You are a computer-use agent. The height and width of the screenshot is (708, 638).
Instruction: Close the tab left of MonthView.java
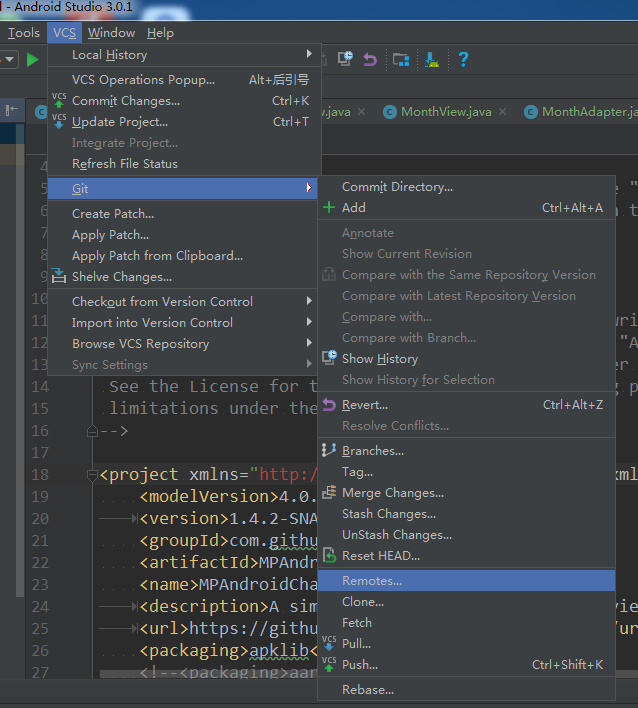pos(361,112)
